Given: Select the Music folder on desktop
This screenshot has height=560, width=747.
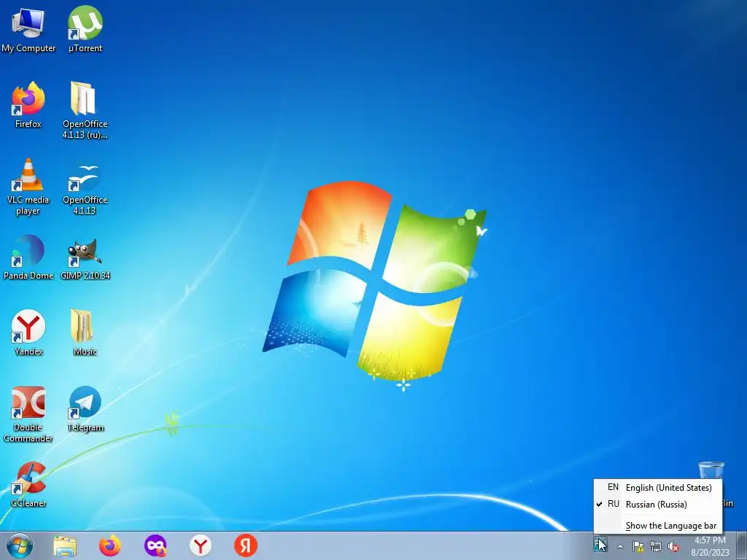Looking at the screenshot, I should pos(85,332).
